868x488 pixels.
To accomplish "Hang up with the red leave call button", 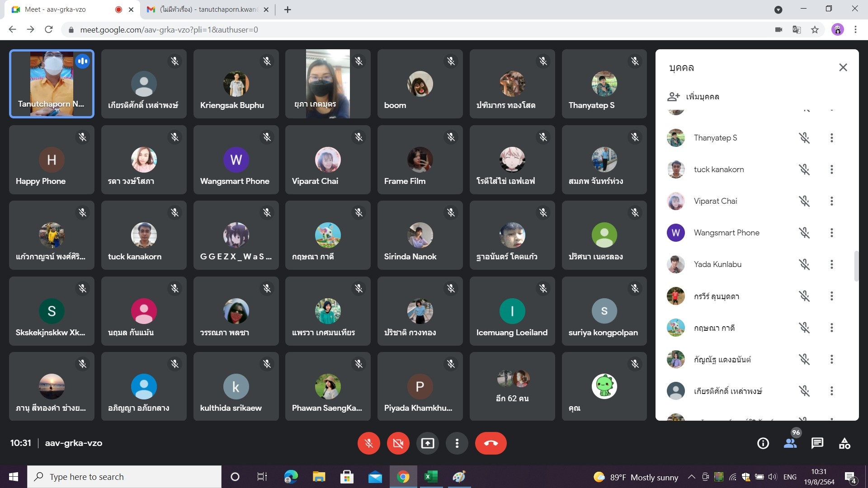I will [491, 443].
